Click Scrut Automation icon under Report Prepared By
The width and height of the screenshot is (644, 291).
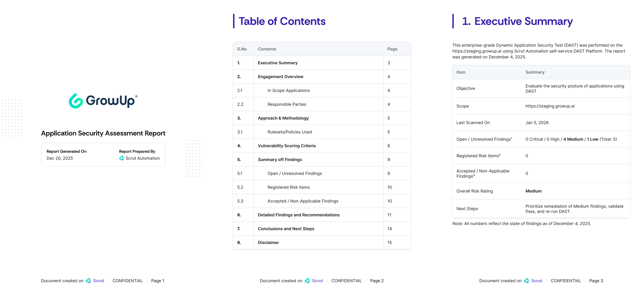click(122, 158)
